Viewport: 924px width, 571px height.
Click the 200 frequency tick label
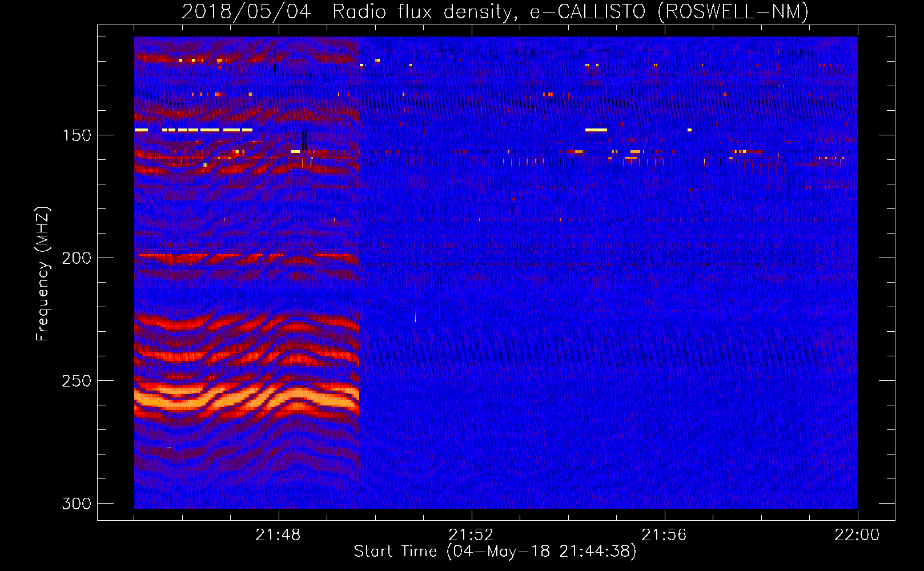pos(77,258)
